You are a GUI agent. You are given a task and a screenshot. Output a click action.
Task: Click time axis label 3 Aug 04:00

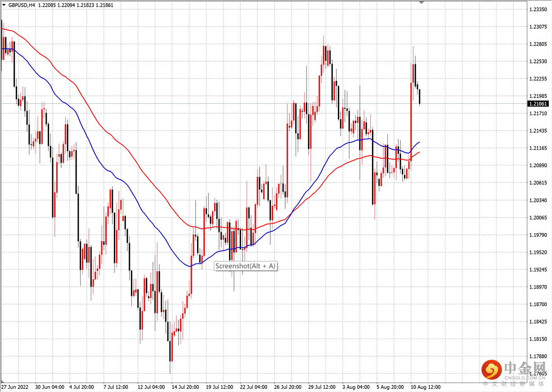[356, 387]
